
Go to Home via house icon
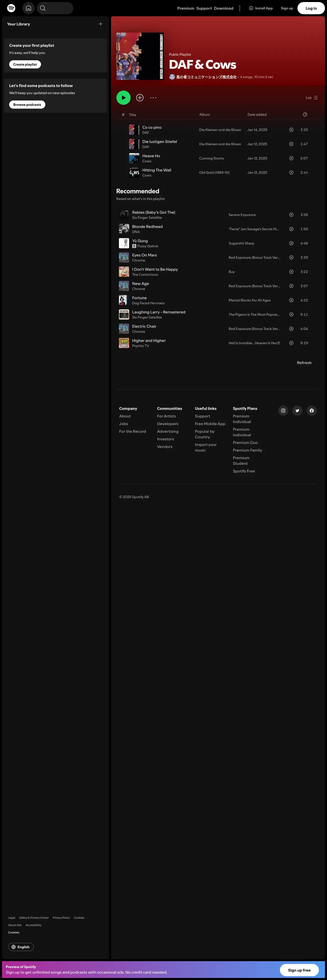(x=29, y=8)
